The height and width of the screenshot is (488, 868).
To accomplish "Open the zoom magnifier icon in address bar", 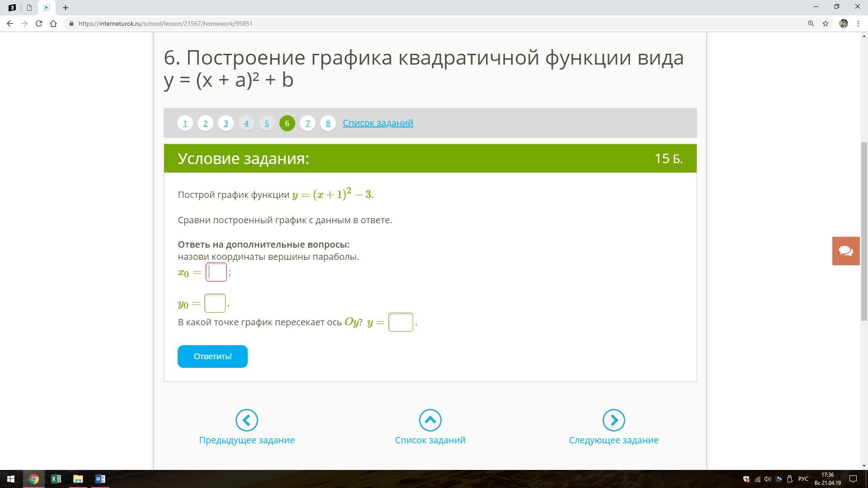I will (x=811, y=23).
